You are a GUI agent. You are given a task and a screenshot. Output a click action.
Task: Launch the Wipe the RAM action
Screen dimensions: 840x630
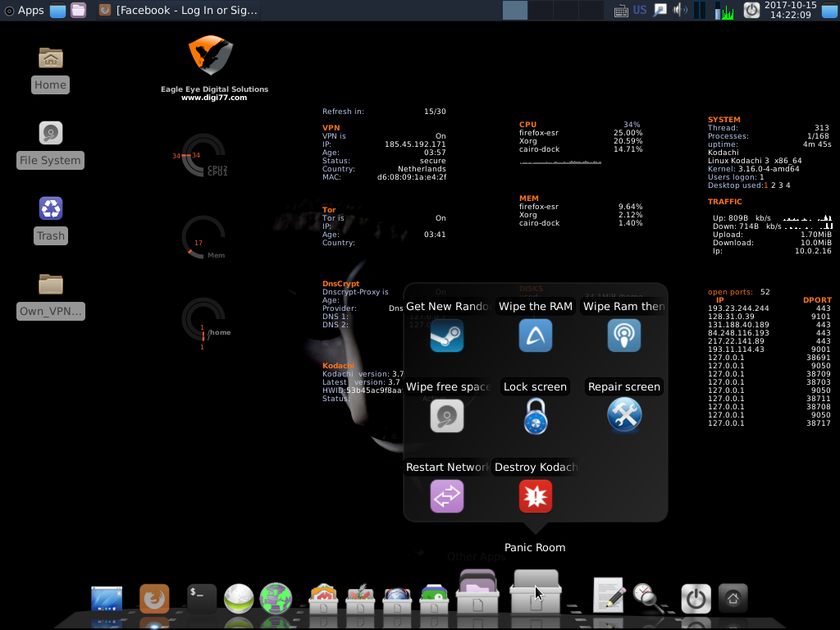point(535,336)
